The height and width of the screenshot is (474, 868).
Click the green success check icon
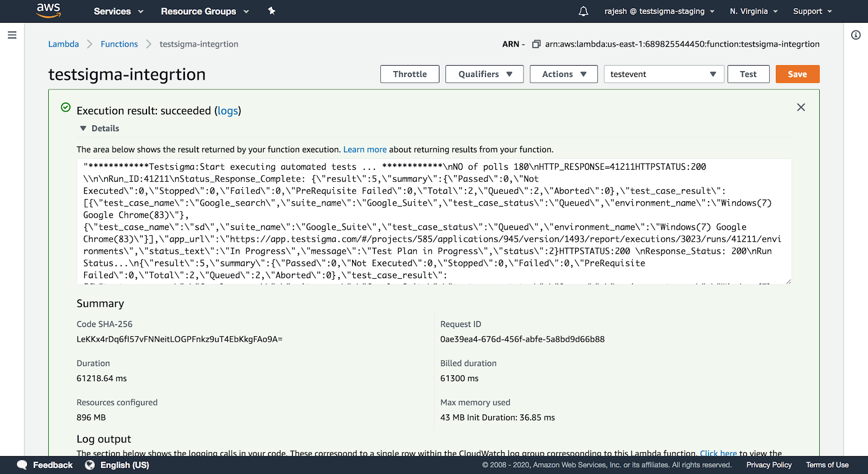pyautogui.click(x=66, y=107)
